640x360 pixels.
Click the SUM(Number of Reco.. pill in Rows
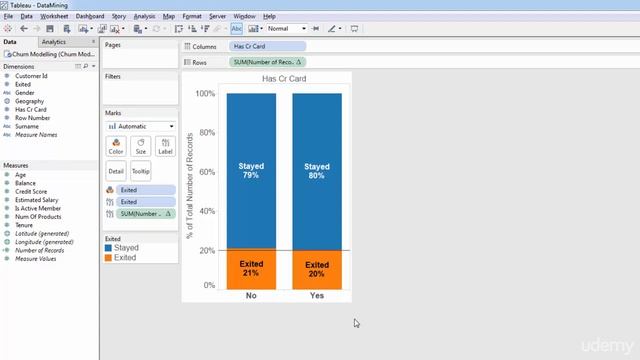(267, 62)
